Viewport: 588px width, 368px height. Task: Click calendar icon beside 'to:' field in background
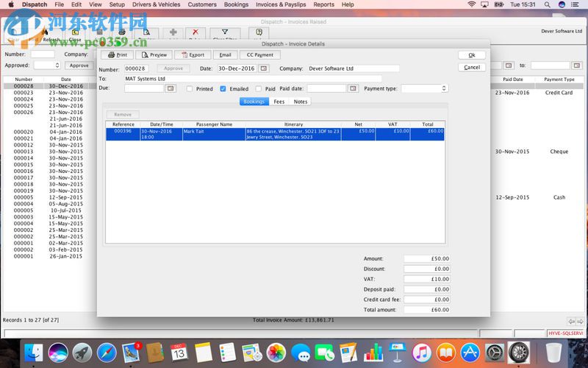[x=576, y=66]
